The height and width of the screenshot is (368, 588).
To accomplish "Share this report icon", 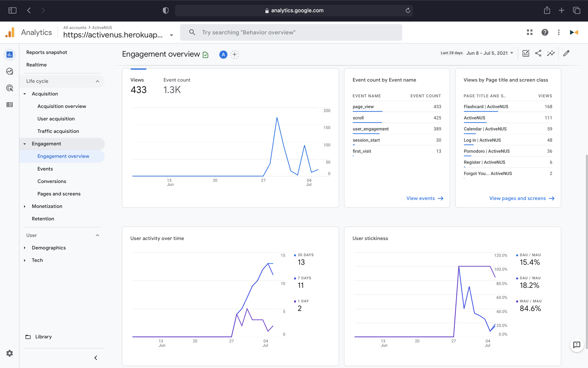I will 538,53.
